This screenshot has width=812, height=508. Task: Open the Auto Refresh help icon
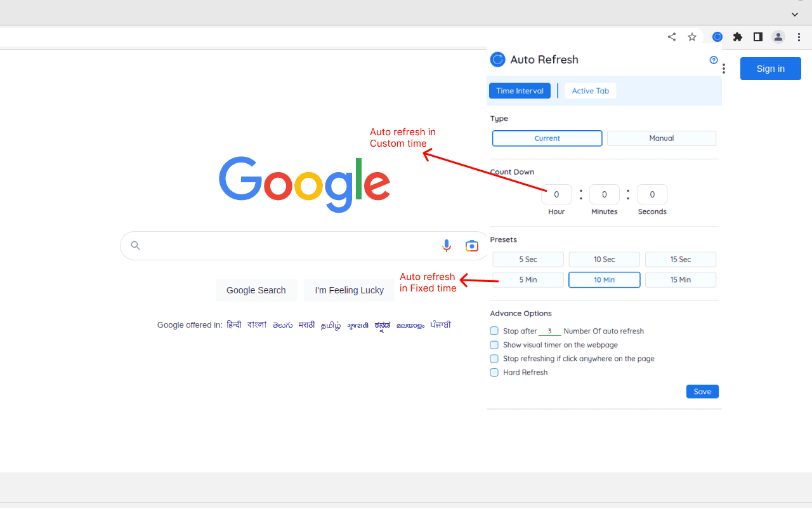(x=714, y=60)
